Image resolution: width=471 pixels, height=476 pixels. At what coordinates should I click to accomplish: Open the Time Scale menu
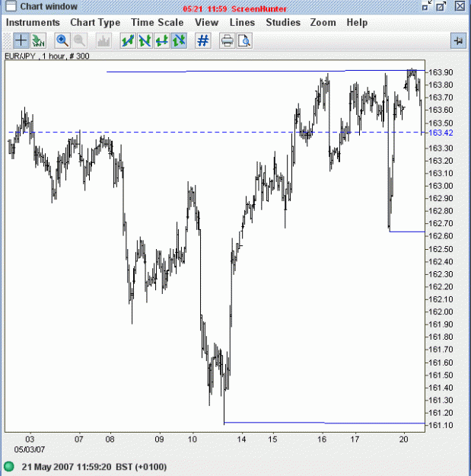pos(157,22)
